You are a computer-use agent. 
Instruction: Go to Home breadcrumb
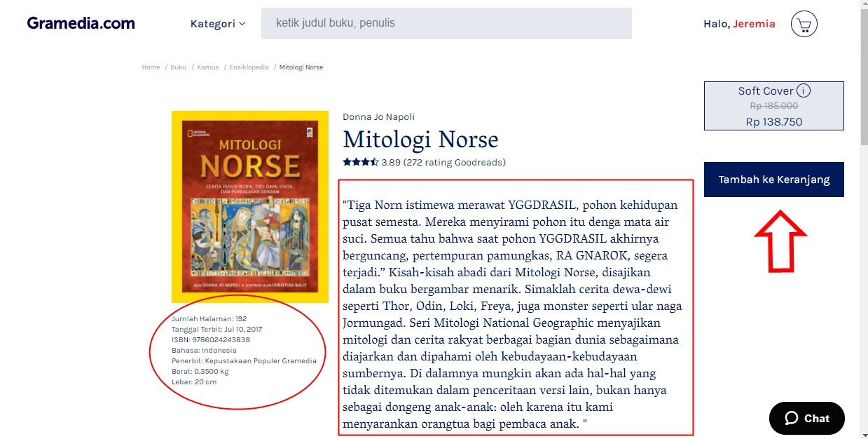point(151,67)
